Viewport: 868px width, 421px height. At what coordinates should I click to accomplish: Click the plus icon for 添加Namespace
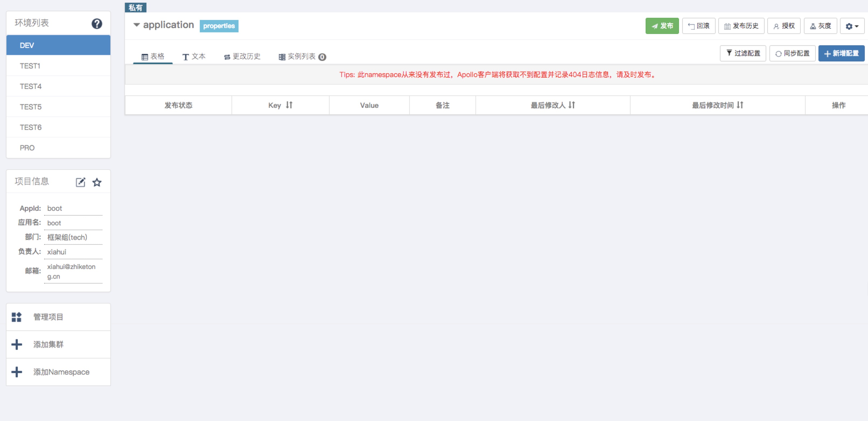16,372
